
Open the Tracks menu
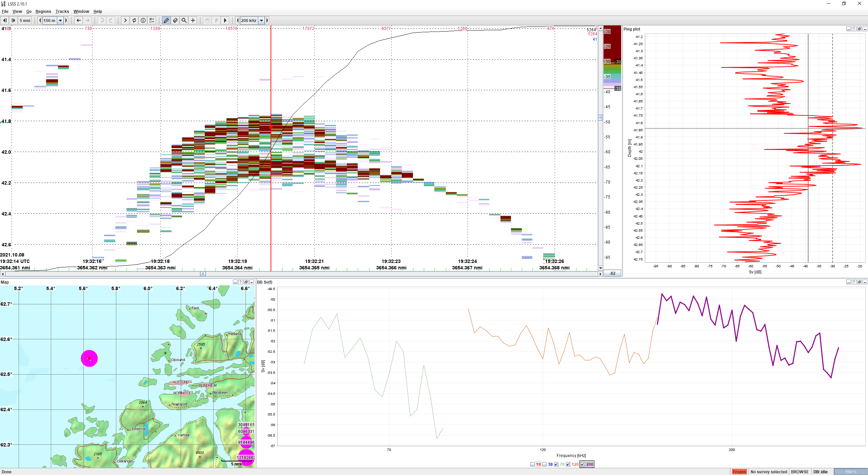click(x=62, y=11)
